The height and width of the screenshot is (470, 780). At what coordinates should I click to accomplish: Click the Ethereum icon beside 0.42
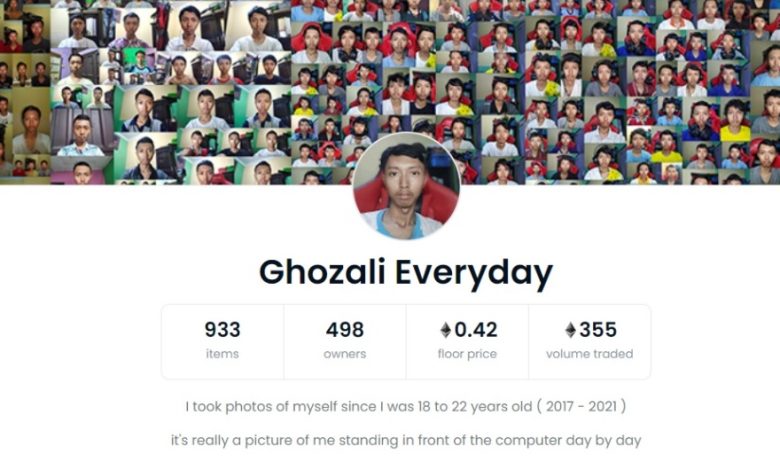(445, 330)
